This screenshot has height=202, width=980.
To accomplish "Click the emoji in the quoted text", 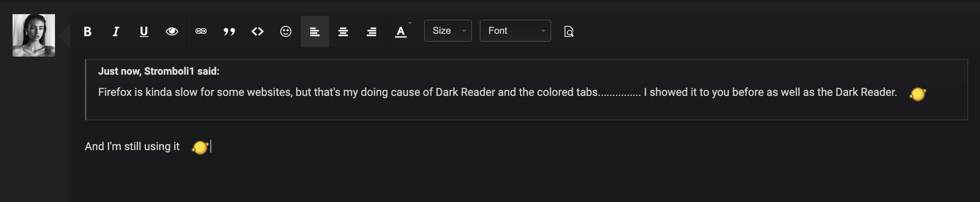I will [918, 94].
